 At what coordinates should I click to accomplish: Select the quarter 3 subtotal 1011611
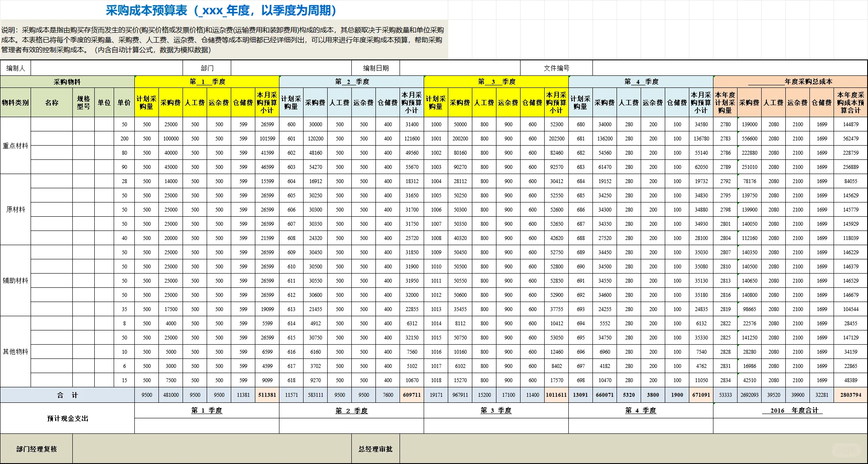[x=557, y=395]
